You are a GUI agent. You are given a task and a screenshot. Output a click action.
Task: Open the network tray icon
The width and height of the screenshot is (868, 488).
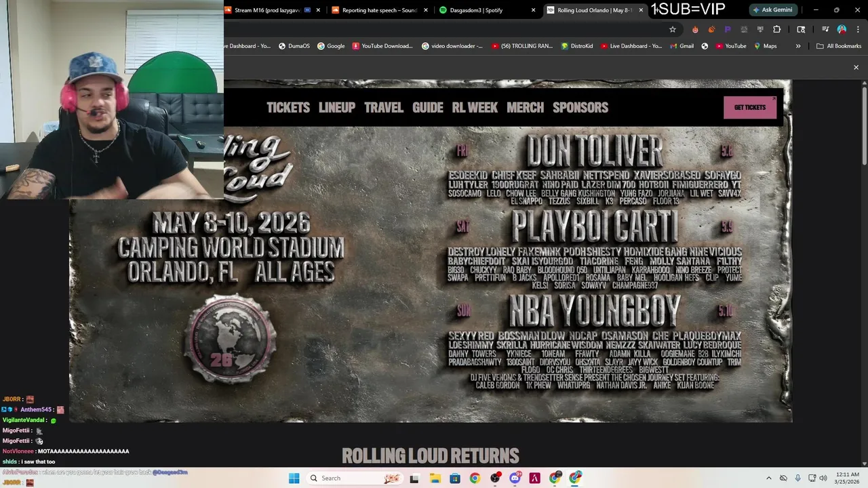[x=812, y=478]
